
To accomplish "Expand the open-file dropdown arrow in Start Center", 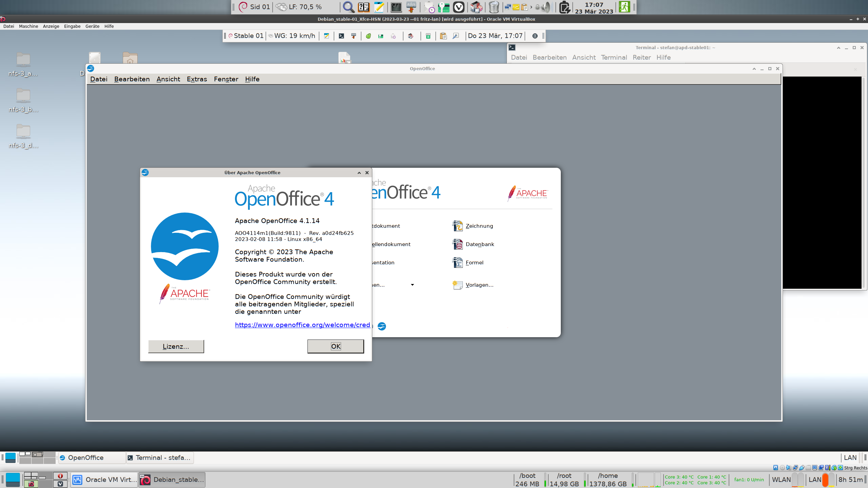I will pos(412,285).
